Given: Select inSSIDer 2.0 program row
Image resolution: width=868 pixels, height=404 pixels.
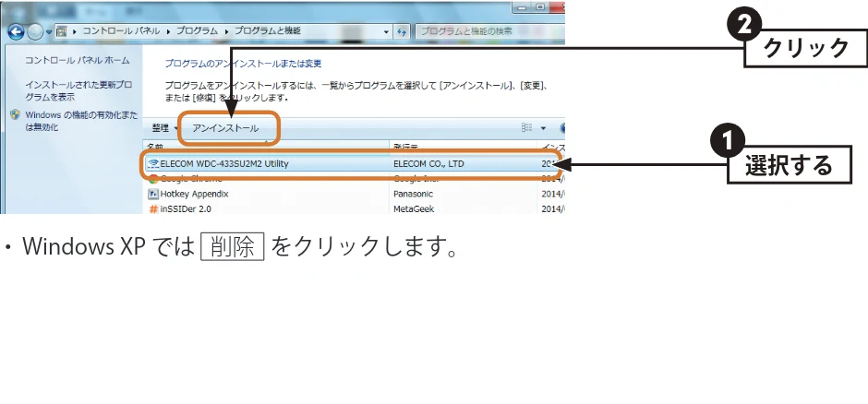Looking at the screenshot, I should tap(353, 208).
